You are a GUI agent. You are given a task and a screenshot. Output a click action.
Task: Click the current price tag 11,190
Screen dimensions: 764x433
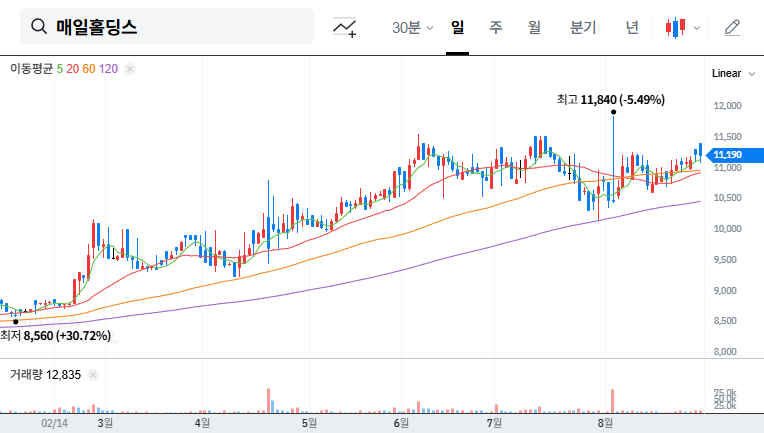[x=735, y=155]
